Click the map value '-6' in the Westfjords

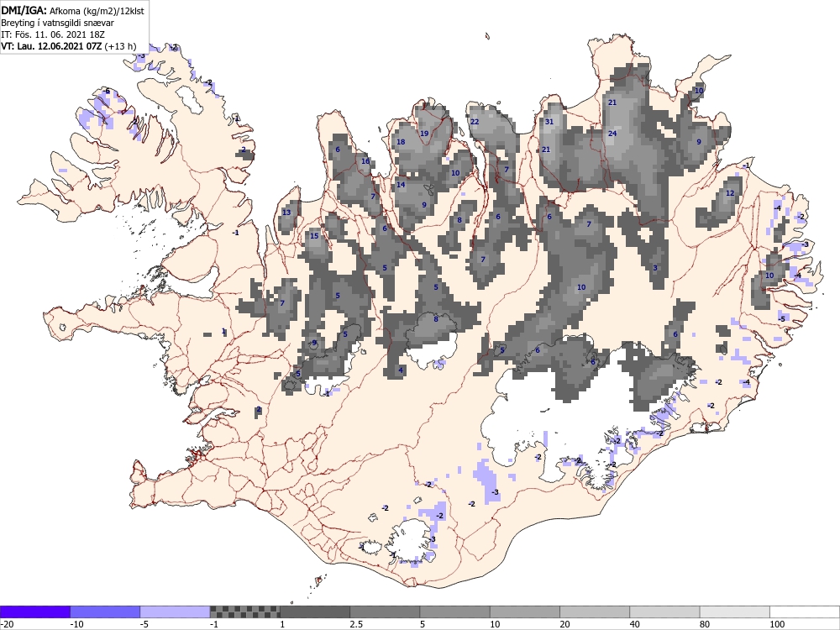point(108,91)
